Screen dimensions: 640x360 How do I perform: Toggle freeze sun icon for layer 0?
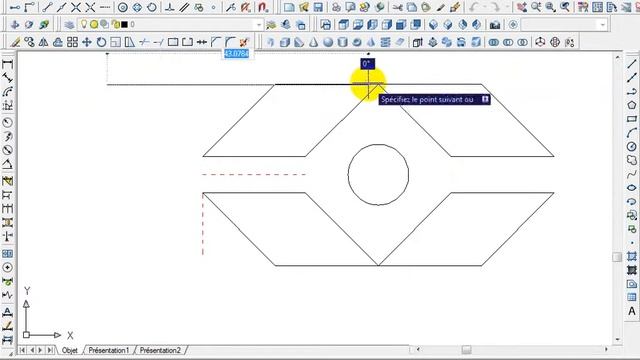[94, 24]
